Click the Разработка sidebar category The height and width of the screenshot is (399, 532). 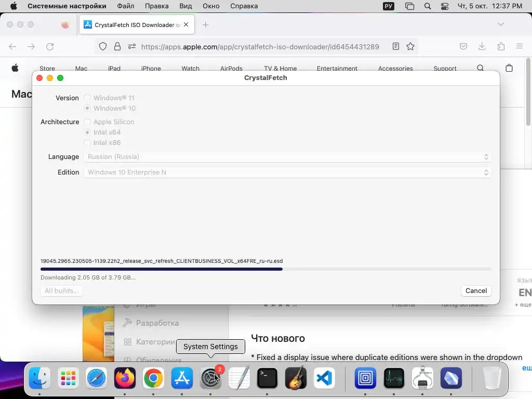pos(151,323)
